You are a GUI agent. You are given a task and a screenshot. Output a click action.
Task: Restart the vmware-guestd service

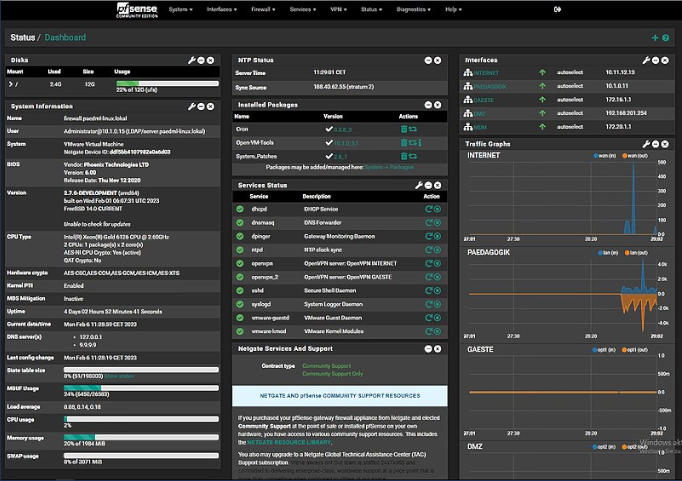(428, 317)
